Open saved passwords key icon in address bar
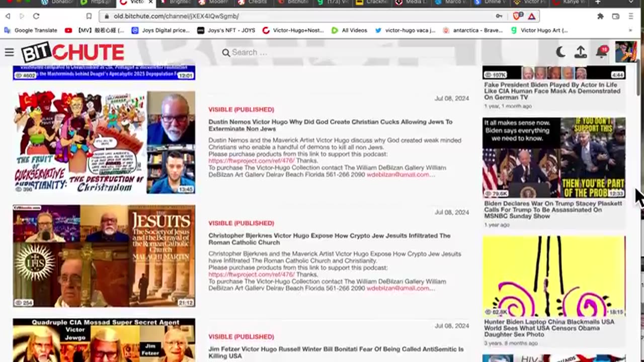 click(499, 16)
